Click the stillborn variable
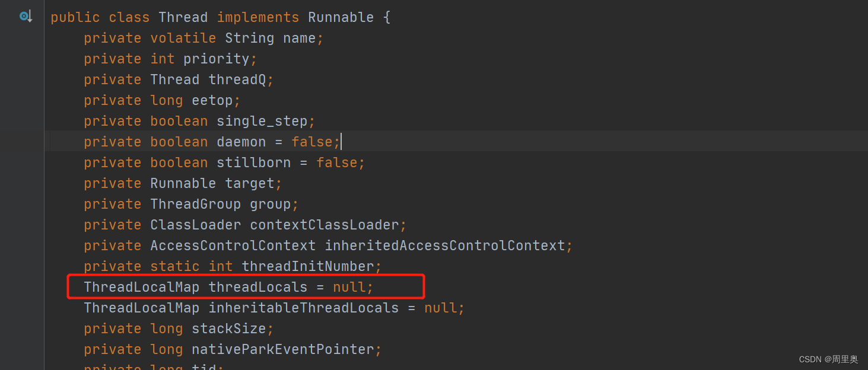Screen dimensions: 868x370 pyautogui.click(x=253, y=162)
